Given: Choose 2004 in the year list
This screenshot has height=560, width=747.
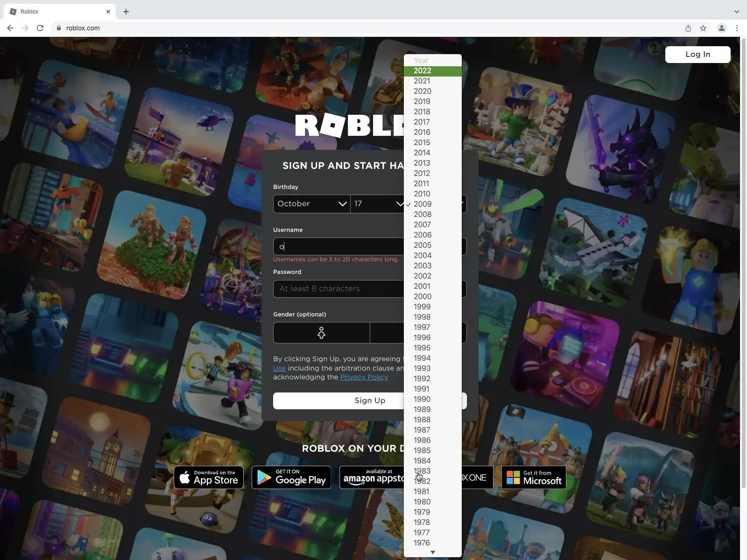Looking at the screenshot, I should (x=433, y=256).
